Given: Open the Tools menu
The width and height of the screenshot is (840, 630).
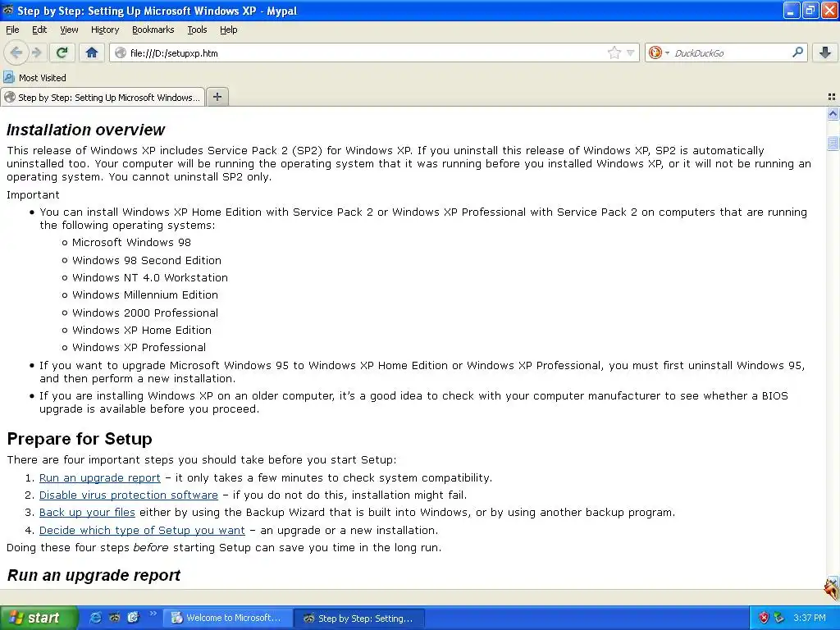Looking at the screenshot, I should (x=197, y=30).
